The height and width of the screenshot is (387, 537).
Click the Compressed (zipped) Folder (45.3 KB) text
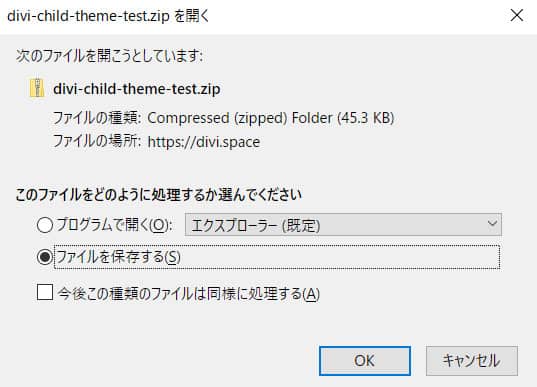click(271, 118)
